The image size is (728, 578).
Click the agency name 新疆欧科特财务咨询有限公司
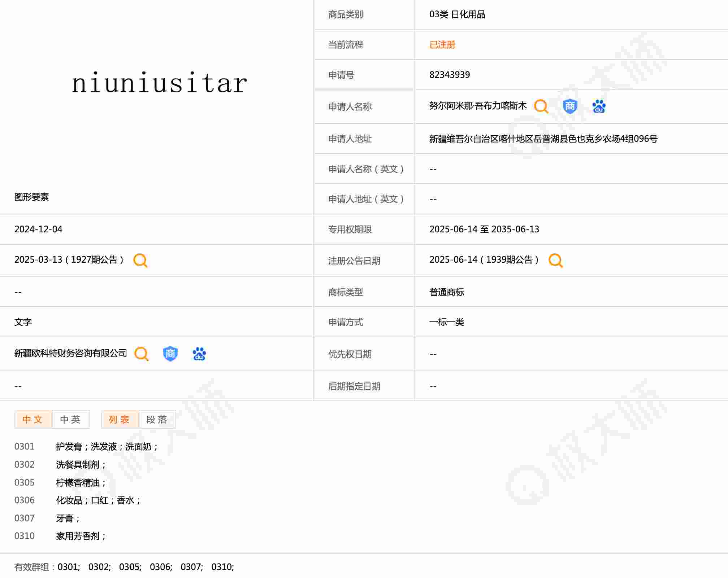coord(70,353)
